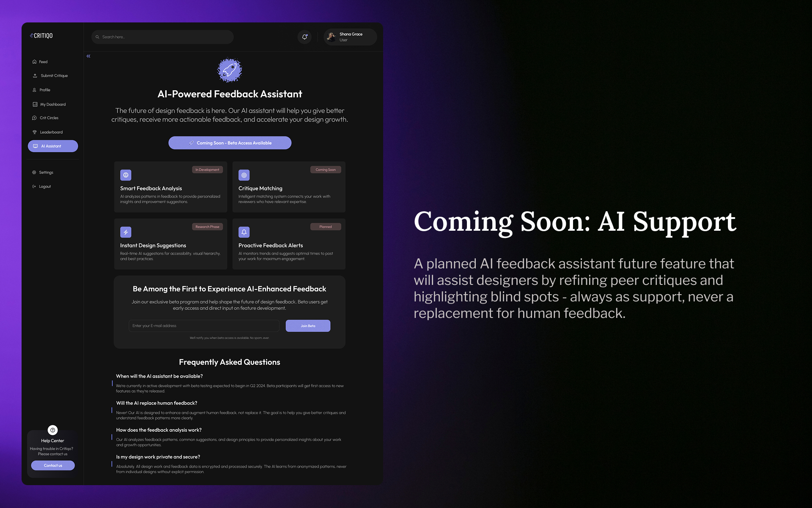Open My Dashboard
812x508 pixels.
point(52,104)
